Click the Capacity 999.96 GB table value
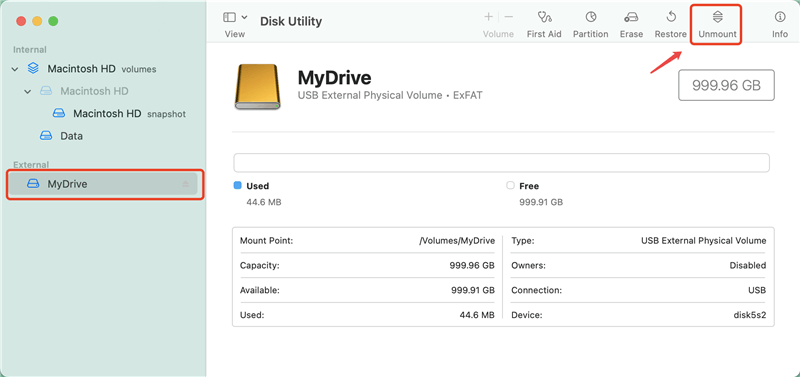800x377 pixels. click(473, 266)
